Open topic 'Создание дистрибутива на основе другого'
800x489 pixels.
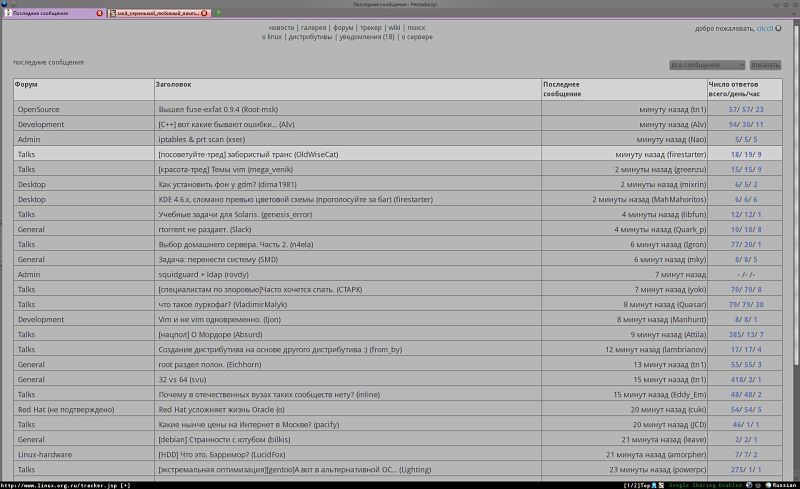280,349
